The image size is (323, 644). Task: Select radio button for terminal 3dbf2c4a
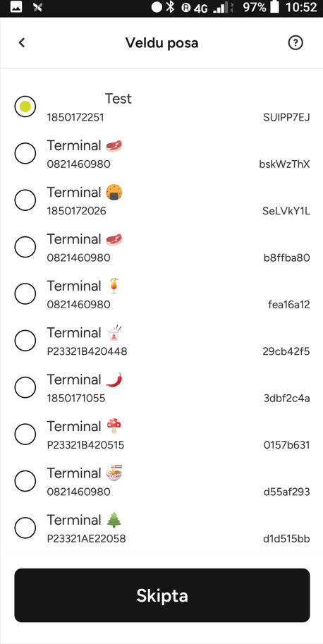pyautogui.click(x=25, y=387)
